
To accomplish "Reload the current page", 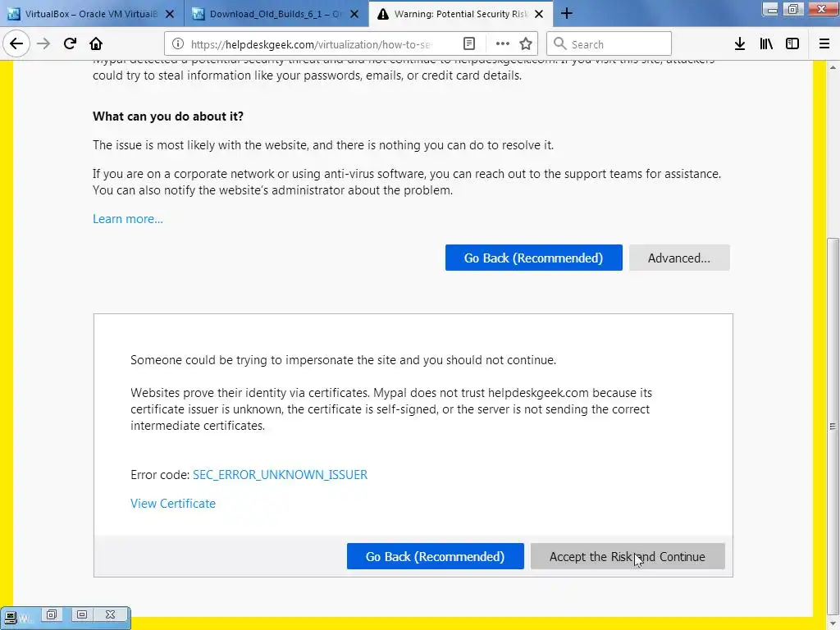I will pyautogui.click(x=70, y=43).
